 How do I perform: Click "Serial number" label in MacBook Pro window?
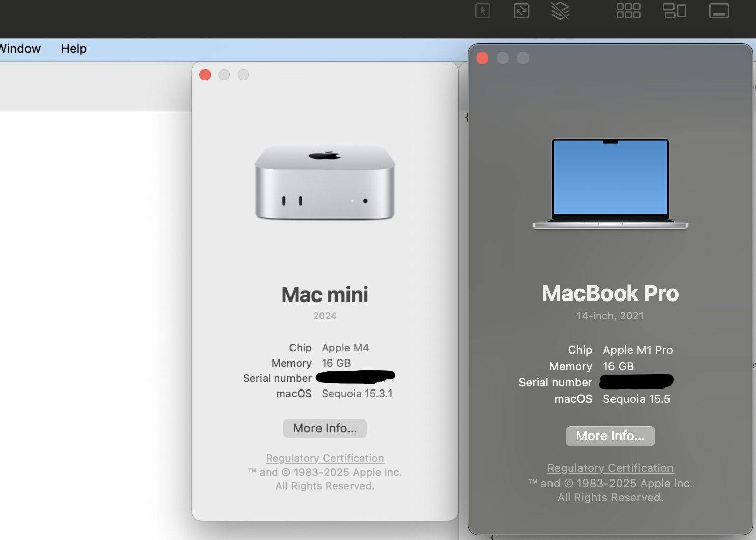[556, 382]
